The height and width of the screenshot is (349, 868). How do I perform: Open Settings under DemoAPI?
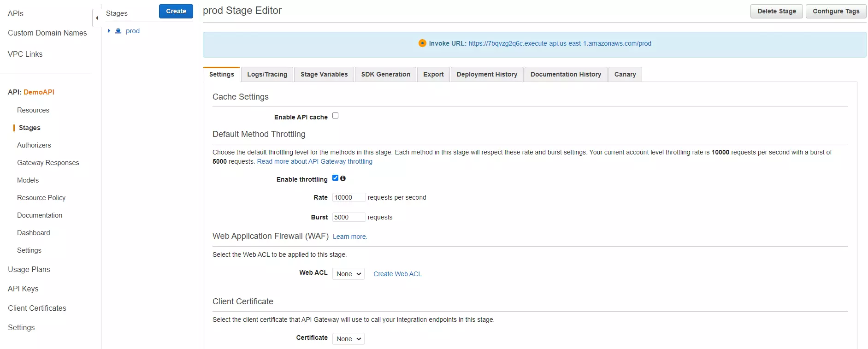[29, 250]
